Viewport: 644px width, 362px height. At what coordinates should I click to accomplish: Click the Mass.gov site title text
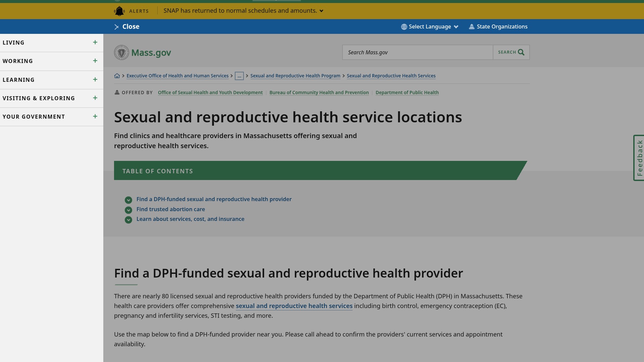point(151,53)
